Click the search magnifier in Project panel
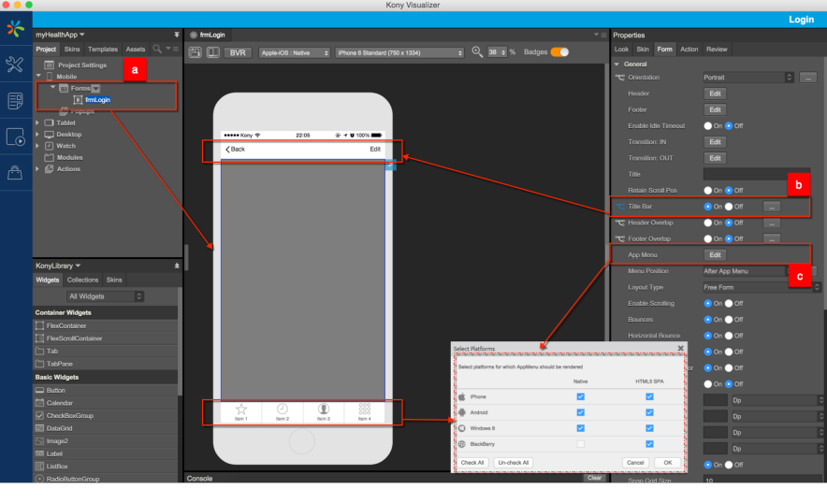827x504 pixels. (156, 49)
